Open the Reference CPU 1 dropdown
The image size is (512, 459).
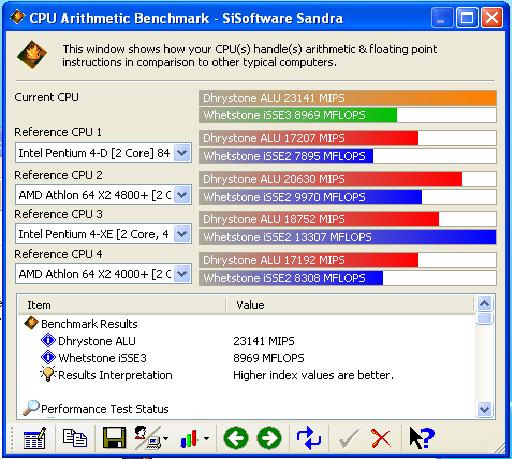pos(182,153)
